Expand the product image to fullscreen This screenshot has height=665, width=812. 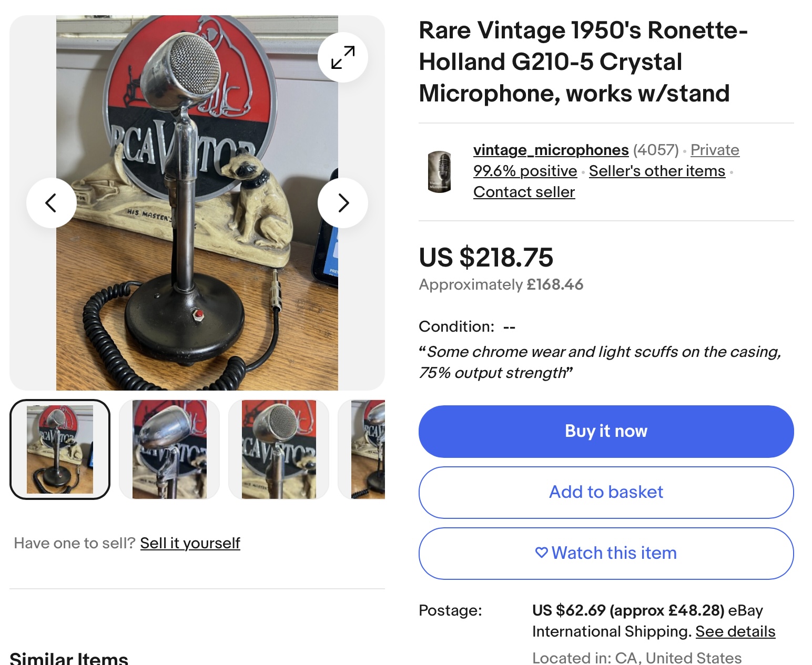click(343, 57)
